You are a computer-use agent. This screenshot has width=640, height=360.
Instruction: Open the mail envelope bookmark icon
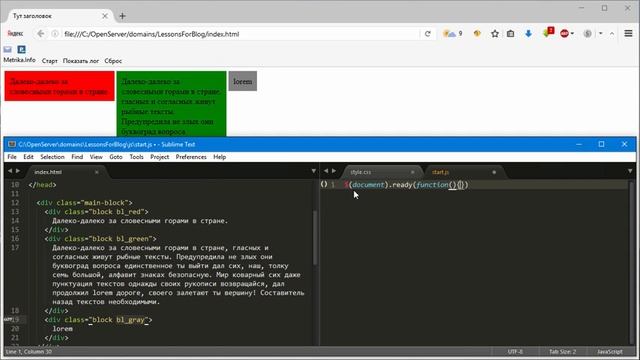[x=8, y=49]
